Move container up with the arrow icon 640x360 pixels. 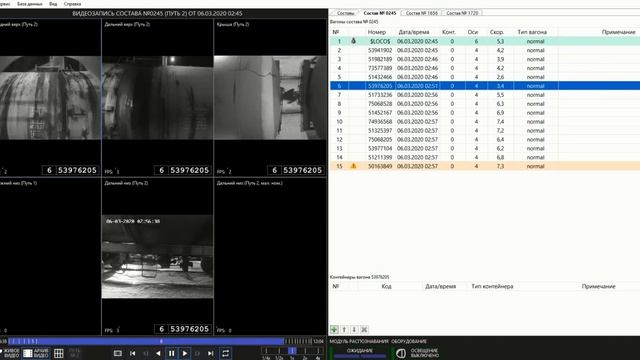(x=344, y=329)
